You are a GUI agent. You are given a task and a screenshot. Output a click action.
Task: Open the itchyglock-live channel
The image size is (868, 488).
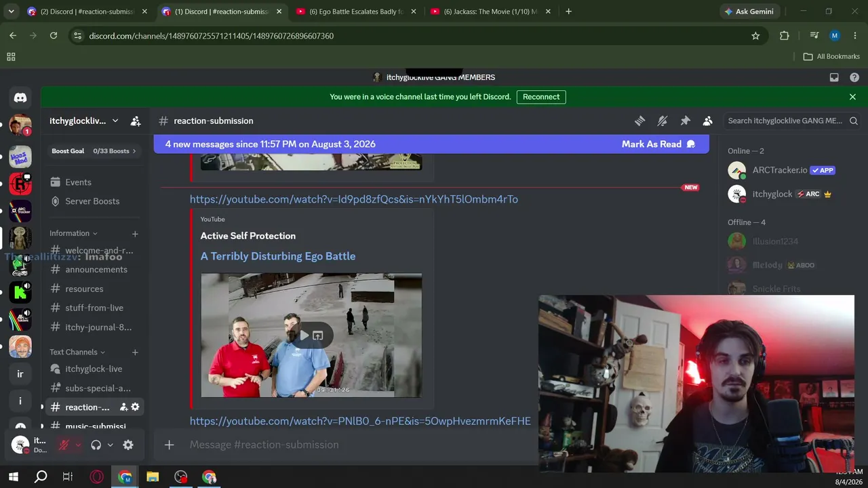tap(94, 369)
